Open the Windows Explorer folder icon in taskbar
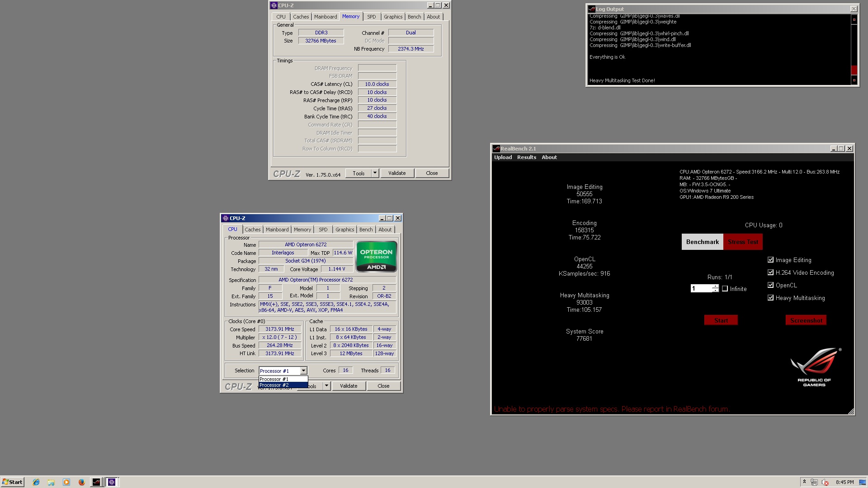The height and width of the screenshot is (488, 868). click(x=51, y=482)
